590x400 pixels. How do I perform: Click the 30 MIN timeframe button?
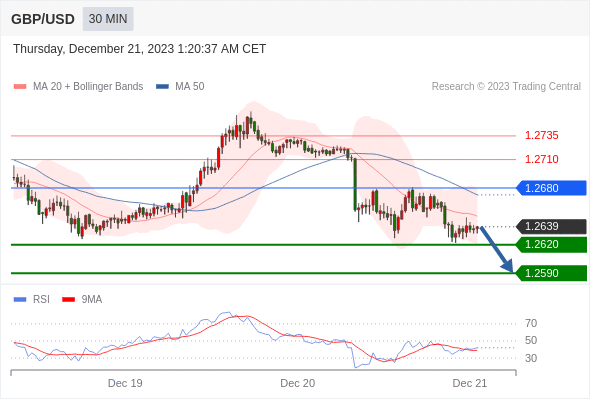[x=108, y=19]
